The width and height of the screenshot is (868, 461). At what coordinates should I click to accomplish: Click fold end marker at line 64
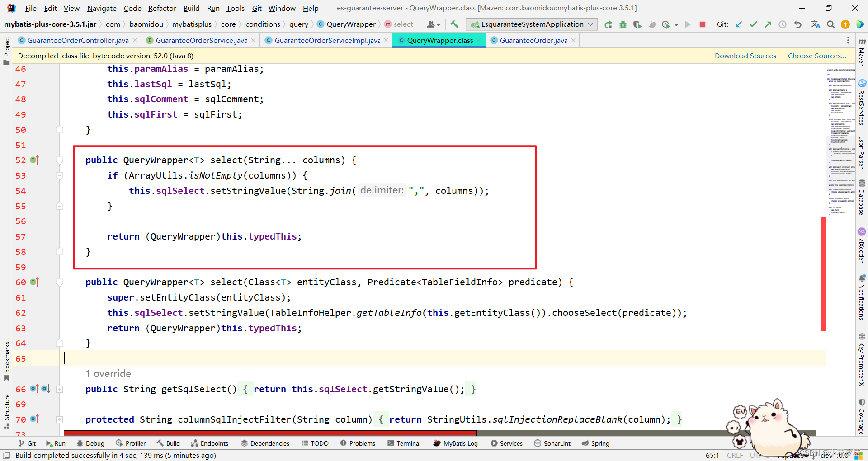[x=60, y=343]
